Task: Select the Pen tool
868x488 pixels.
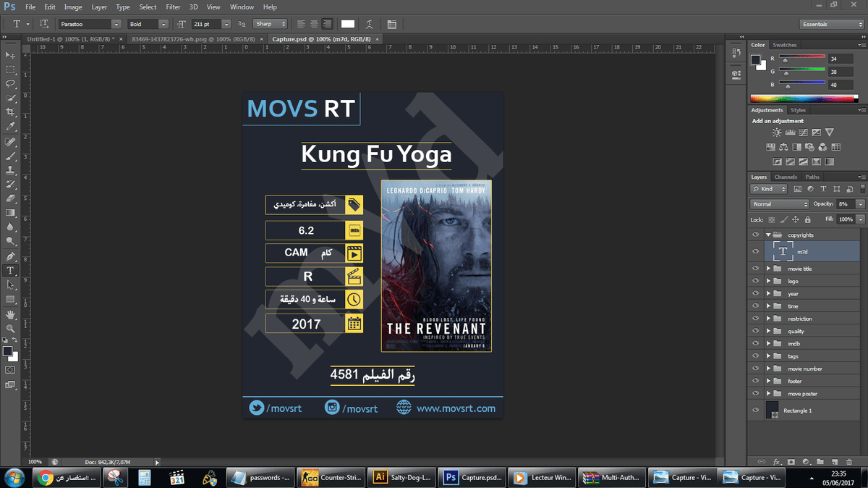Action: click(x=10, y=256)
